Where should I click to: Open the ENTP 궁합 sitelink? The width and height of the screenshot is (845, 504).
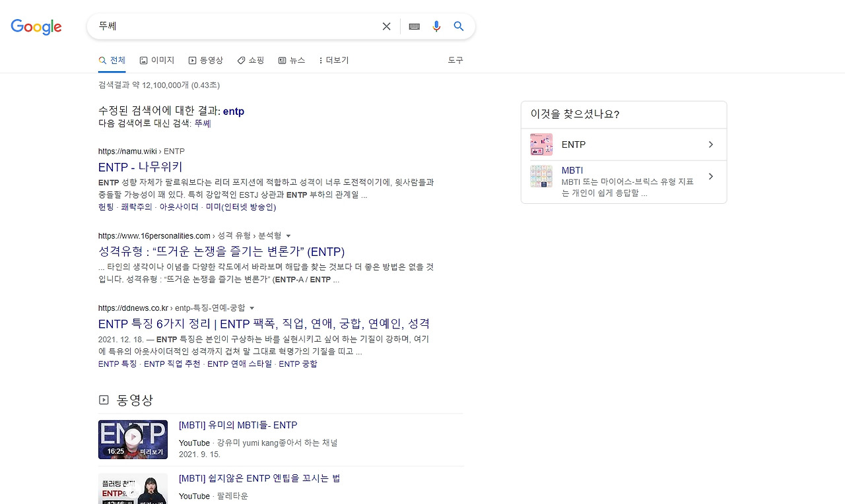click(x=298, y=364)
